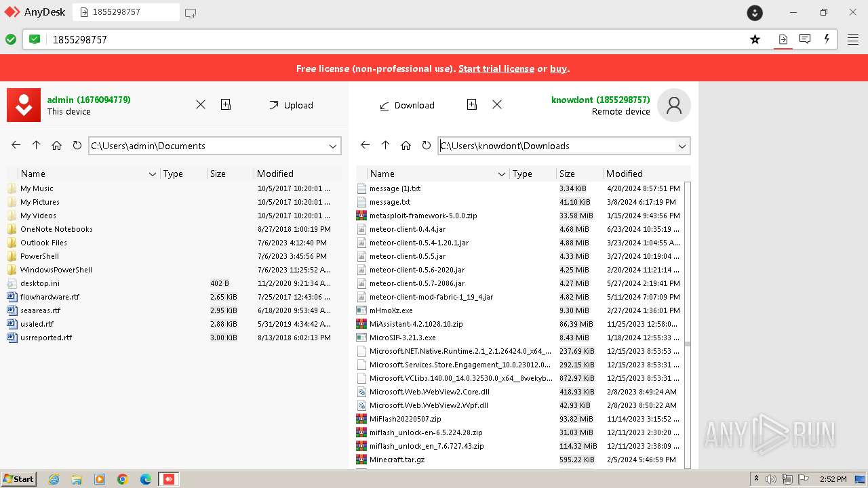The height and width of the screenshot is (488, 868).
Task: Open the chat icon in address bar
Action: [x=805, y=39]
